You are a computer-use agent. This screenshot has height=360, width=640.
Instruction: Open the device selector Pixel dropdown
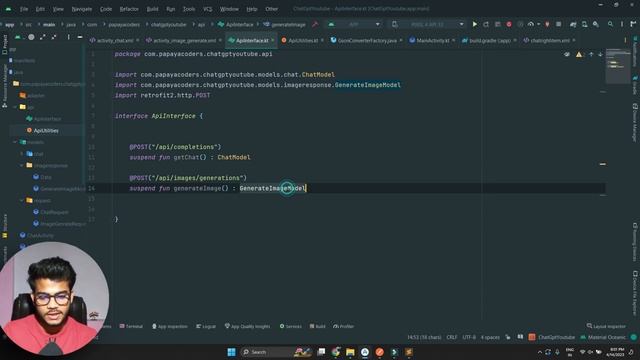pos(428,24)
